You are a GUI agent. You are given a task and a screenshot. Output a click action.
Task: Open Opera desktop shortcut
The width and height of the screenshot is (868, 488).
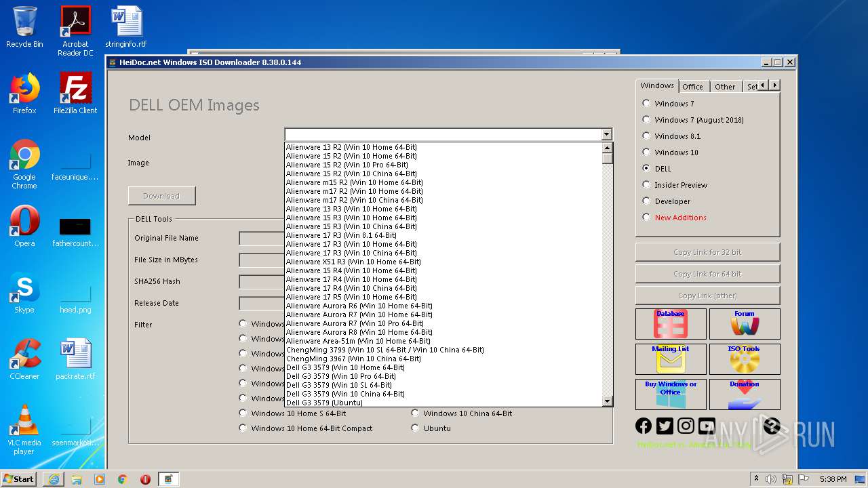(x=24, y=226)
